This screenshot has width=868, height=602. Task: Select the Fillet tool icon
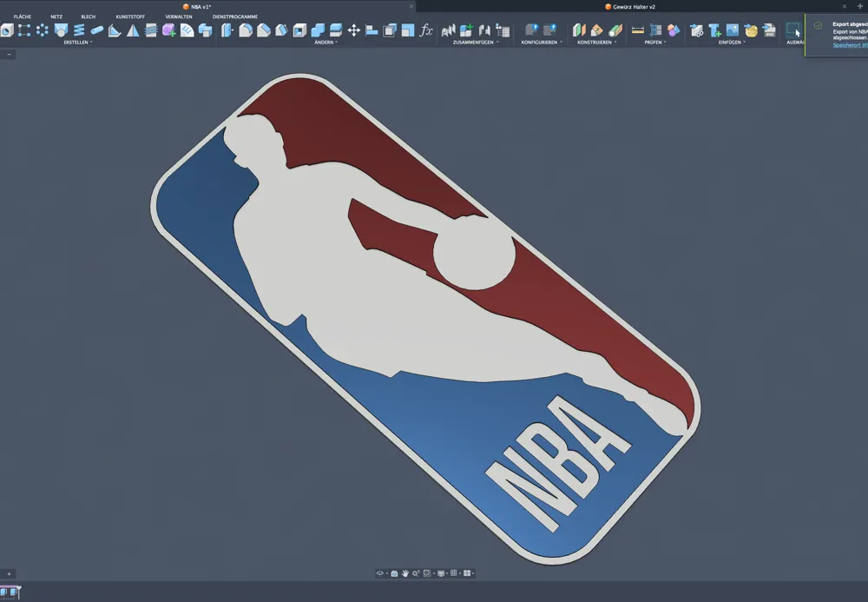(246, 30)
